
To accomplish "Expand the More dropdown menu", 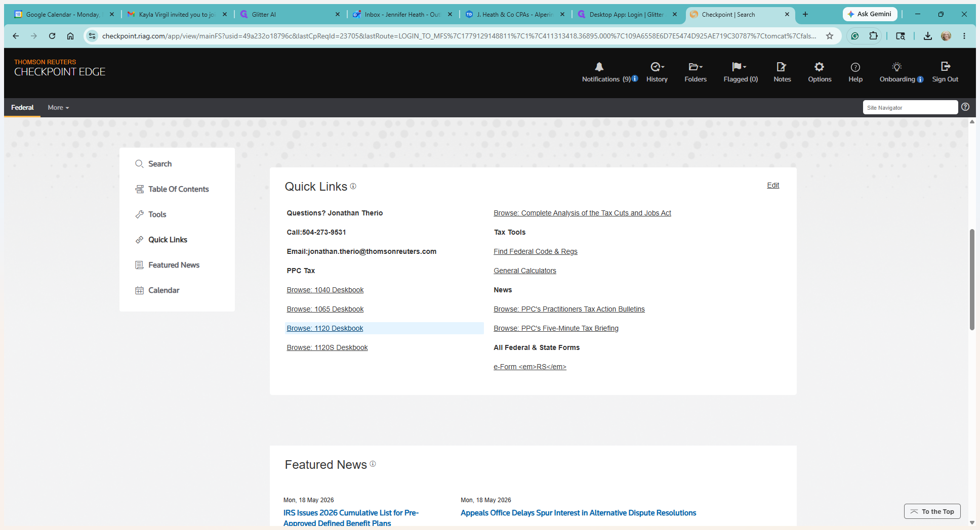I will click(x=58, y=107).
